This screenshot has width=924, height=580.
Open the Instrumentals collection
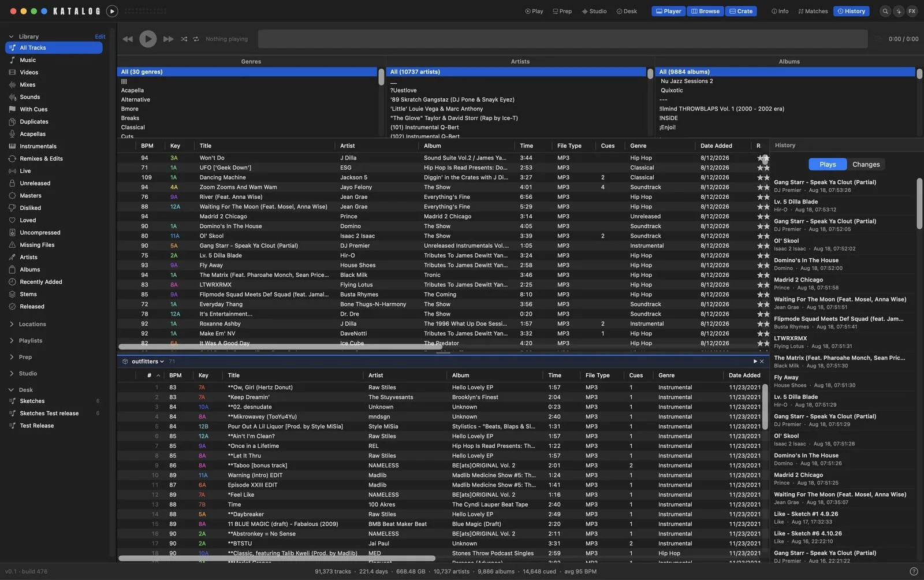54,146
